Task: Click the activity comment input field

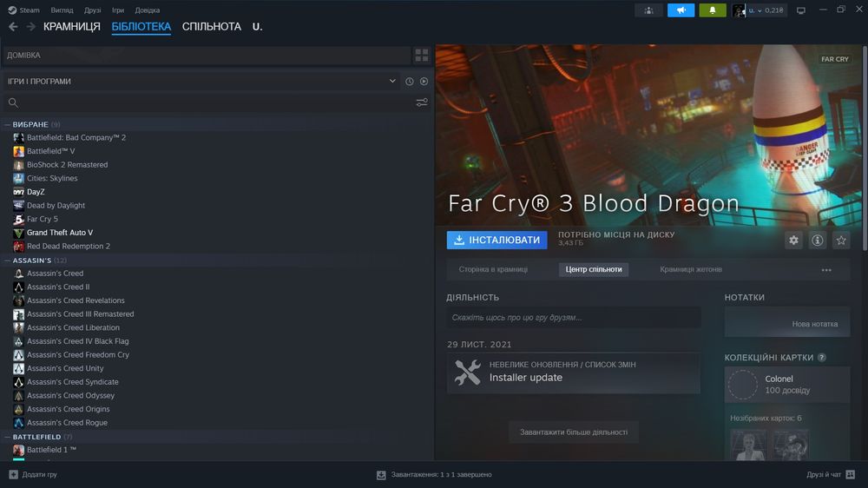Action: click(574, 318)
